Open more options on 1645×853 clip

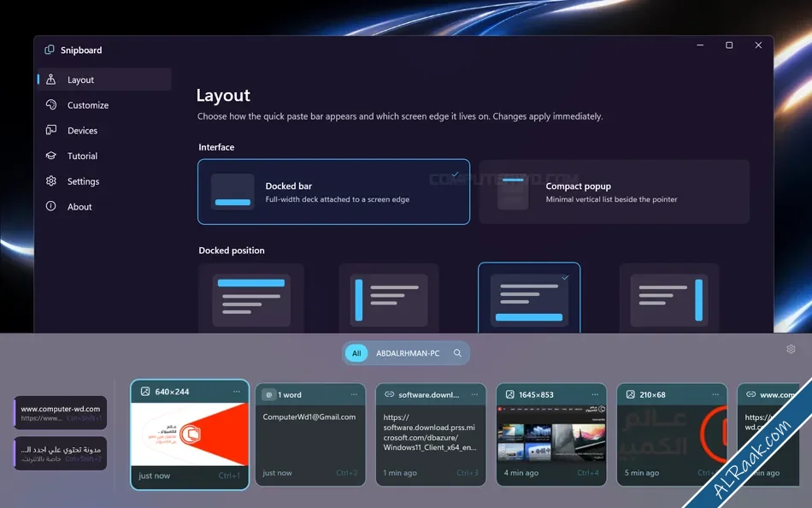click(x=595, y=394)
